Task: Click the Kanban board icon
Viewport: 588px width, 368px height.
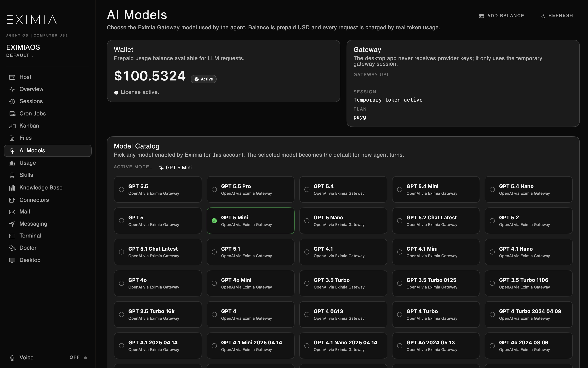Action: [x=12, y=126]
